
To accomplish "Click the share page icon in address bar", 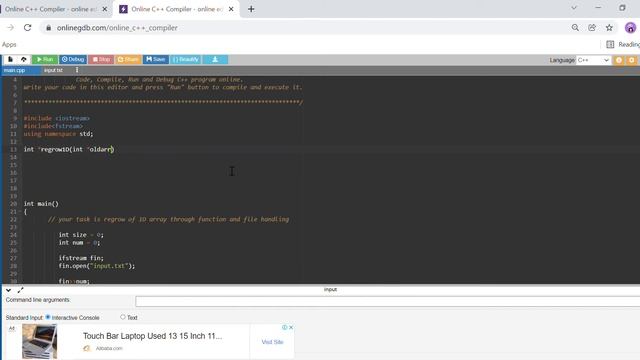I will coord(592,28).
